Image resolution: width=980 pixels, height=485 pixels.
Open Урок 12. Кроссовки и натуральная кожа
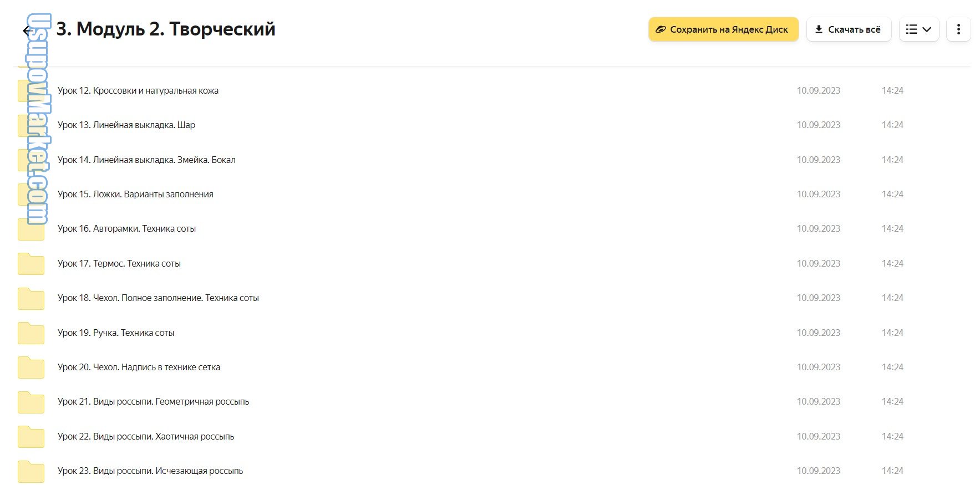click(x=138, y=90)
